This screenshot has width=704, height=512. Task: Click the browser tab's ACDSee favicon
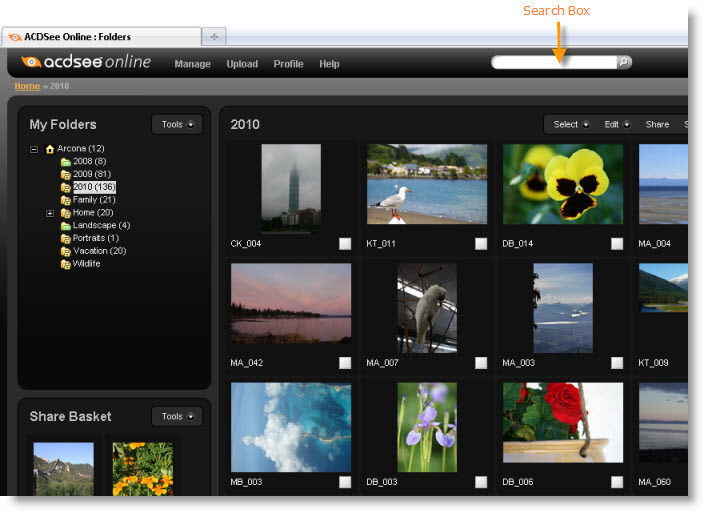(15, 37)
